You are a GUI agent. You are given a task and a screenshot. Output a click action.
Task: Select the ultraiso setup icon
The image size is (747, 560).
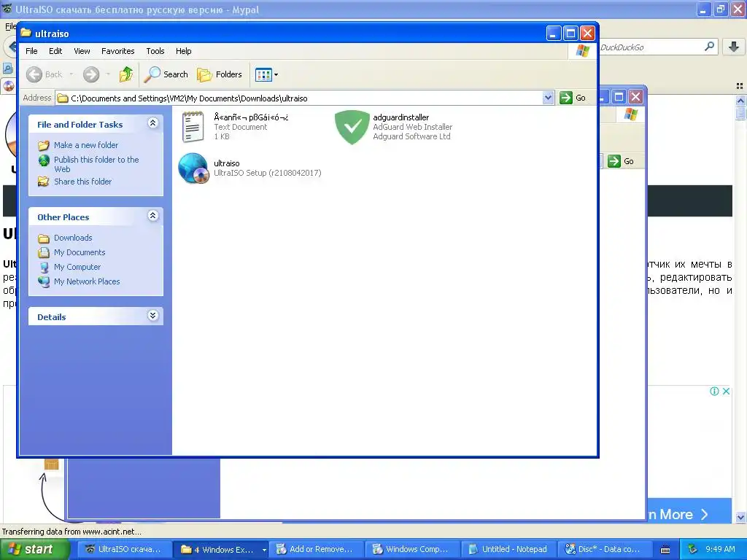[193, 168]
